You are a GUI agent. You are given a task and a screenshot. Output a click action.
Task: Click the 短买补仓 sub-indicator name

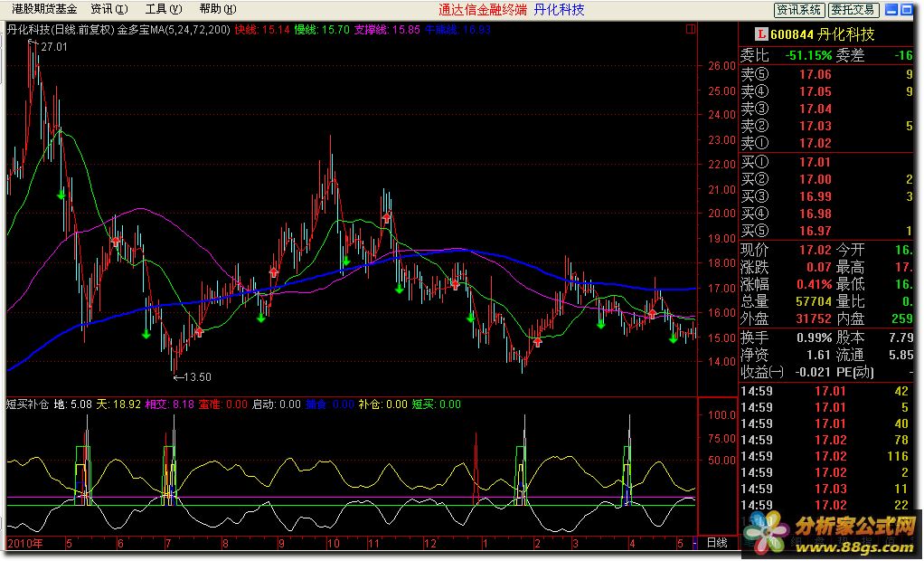tap(27, 404)
